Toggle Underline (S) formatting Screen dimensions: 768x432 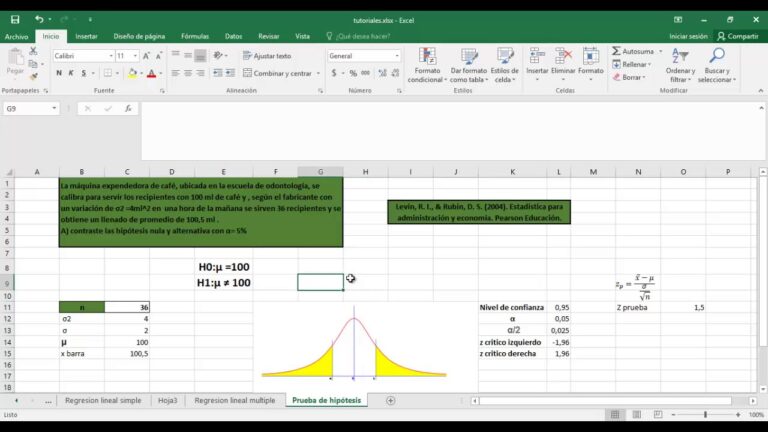point(84,73)
